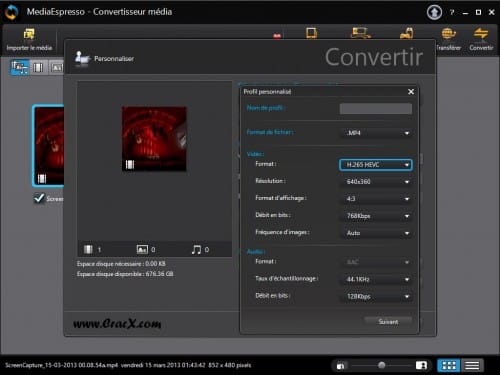Select the ScreenCapture video thumbnail in library
This screenshot has width=500, height=375.
(x=49, y=146)
